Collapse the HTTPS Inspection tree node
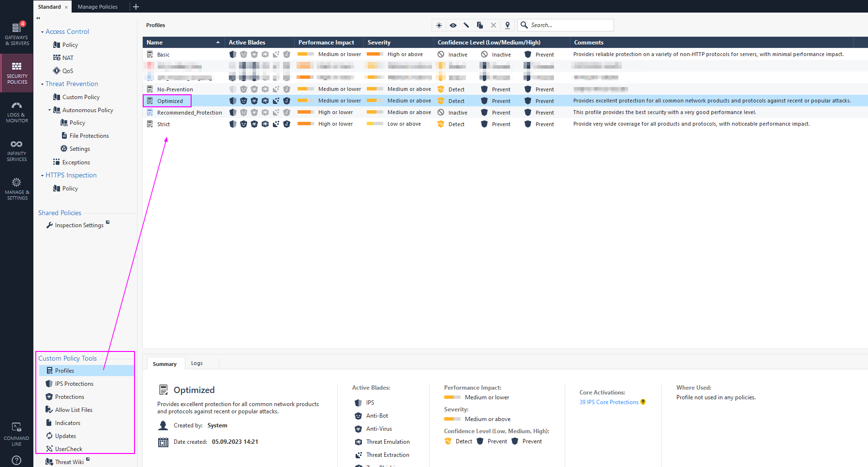Screen dimensions: 868x467 [x=42, y=175]
